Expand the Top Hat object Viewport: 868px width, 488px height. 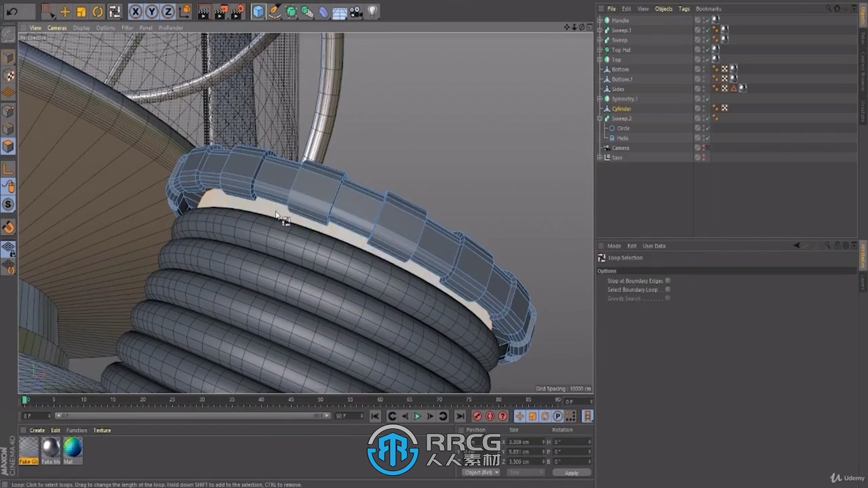click(x=599, y=49)
